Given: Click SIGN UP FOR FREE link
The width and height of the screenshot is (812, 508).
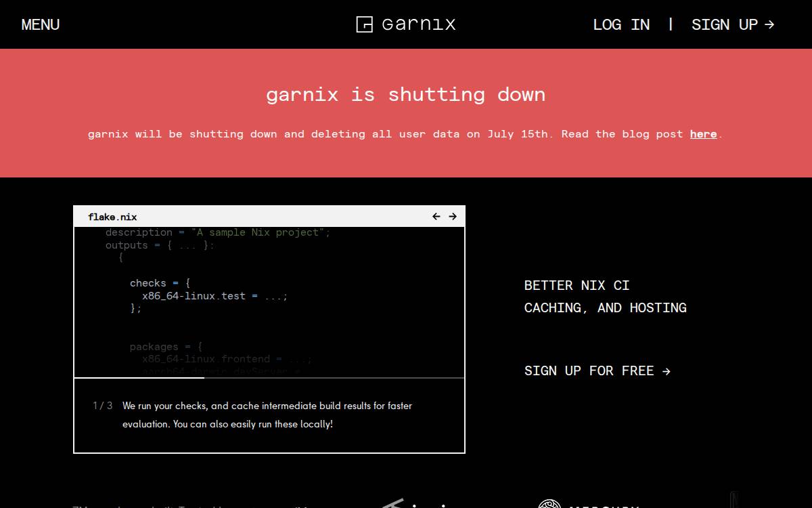Looking at the screenshot, I should (x=597, y=371).
